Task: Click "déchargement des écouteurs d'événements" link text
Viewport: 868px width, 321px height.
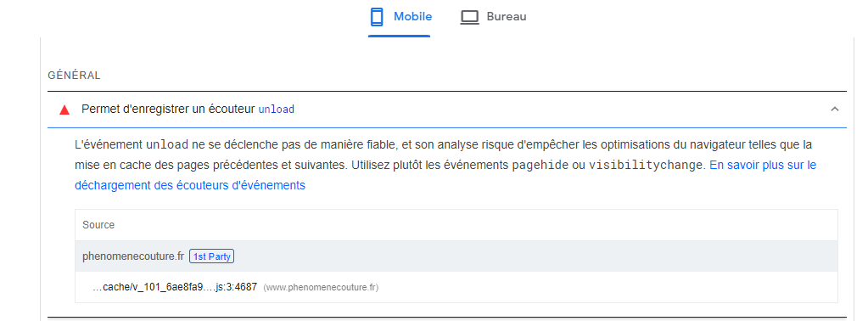Action: click(x=190, y=185)
